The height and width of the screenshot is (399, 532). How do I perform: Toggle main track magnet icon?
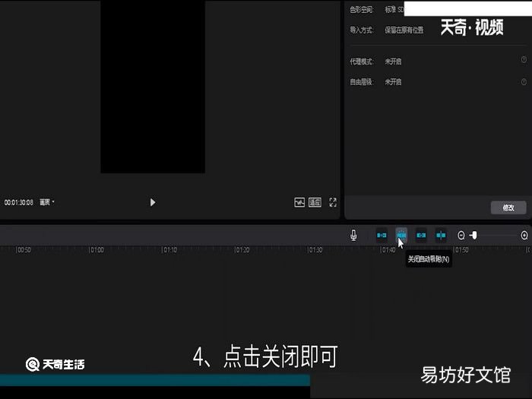click(x=382, y=235)
